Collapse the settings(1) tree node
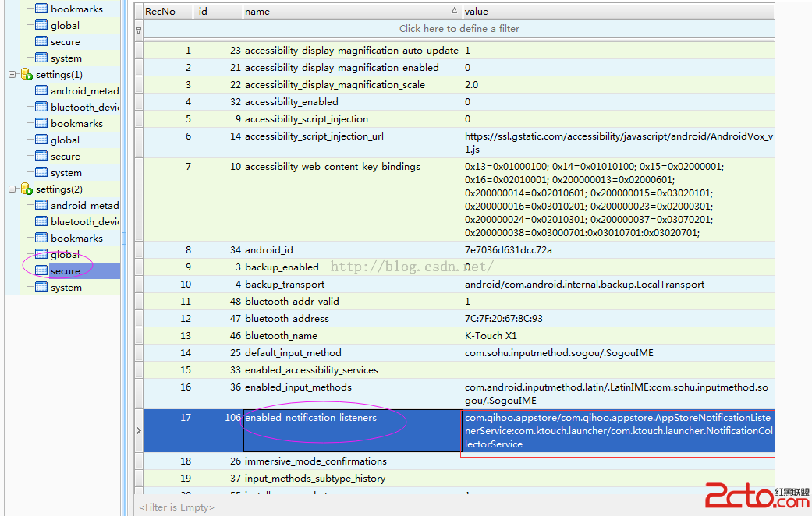The height and width of the screenshot is (516, 812). pyautogui.click(x=12, y=75)
